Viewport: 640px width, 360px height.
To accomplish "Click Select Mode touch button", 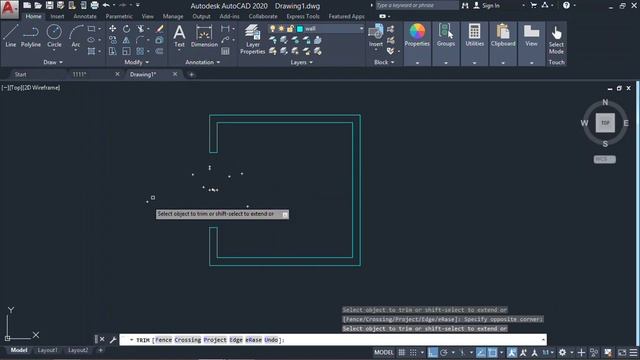I will [556, 40].
